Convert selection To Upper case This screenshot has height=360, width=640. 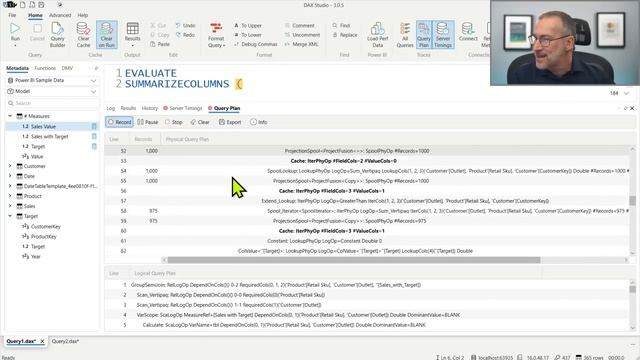[x=248, y=25]
